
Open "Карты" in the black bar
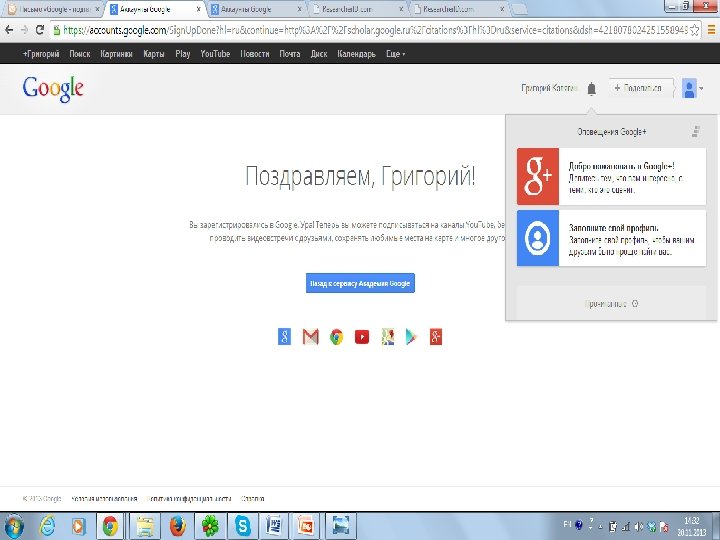[154, 54]
